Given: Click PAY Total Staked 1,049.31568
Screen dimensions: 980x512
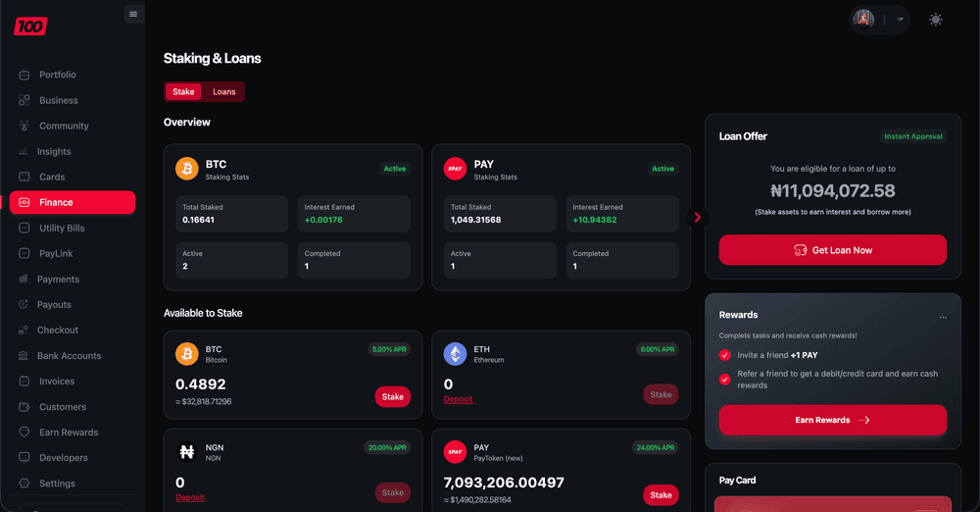Looking at the screenshot, I should tap(475, 220).
